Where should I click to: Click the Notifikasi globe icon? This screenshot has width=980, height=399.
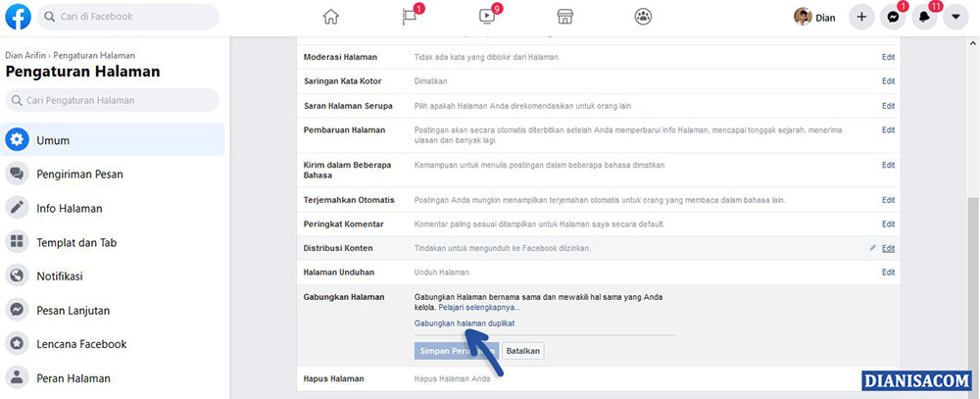(17, 275)
